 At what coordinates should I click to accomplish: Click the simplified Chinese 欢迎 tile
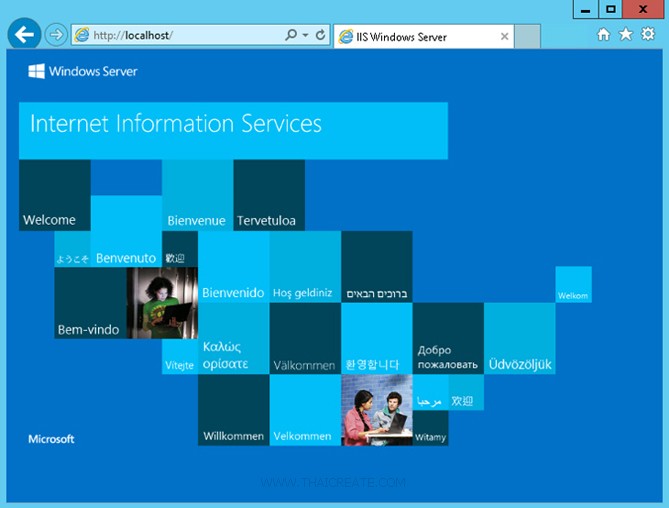466,392
